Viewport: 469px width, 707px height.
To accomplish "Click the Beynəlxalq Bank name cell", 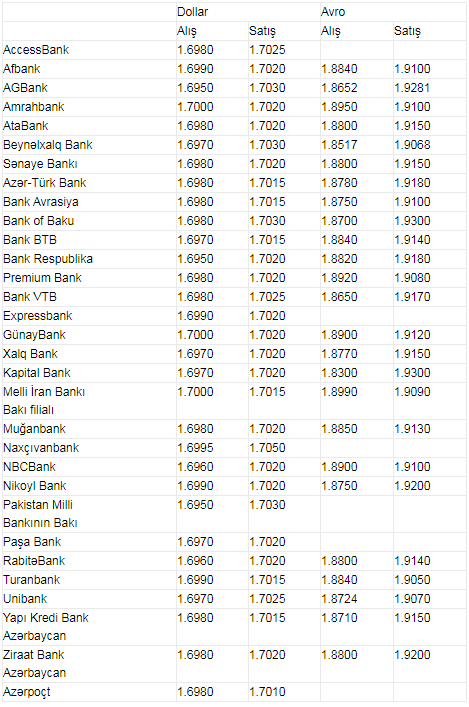I will [48, 145].
